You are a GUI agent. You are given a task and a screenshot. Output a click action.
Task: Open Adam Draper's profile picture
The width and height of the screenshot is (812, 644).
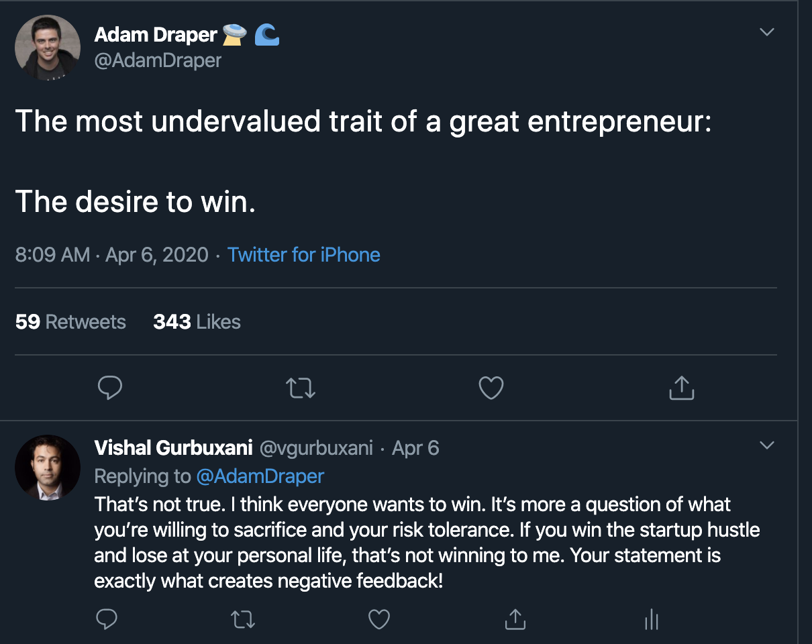point(48,48)
